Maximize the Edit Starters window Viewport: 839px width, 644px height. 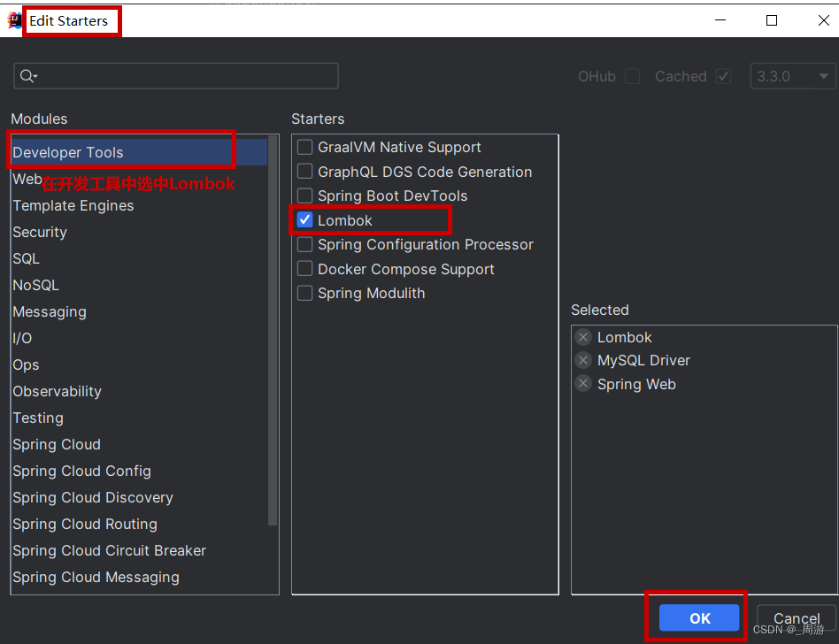click(x=772, y=20)
